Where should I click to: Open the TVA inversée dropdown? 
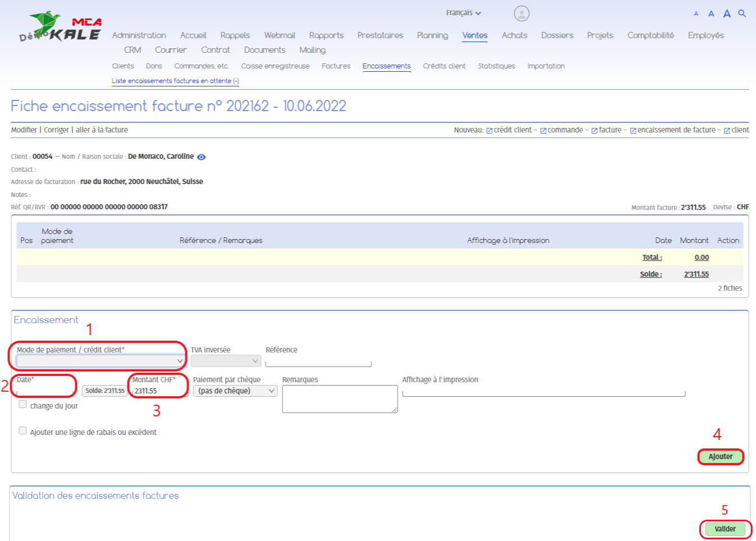click(226, 361)
